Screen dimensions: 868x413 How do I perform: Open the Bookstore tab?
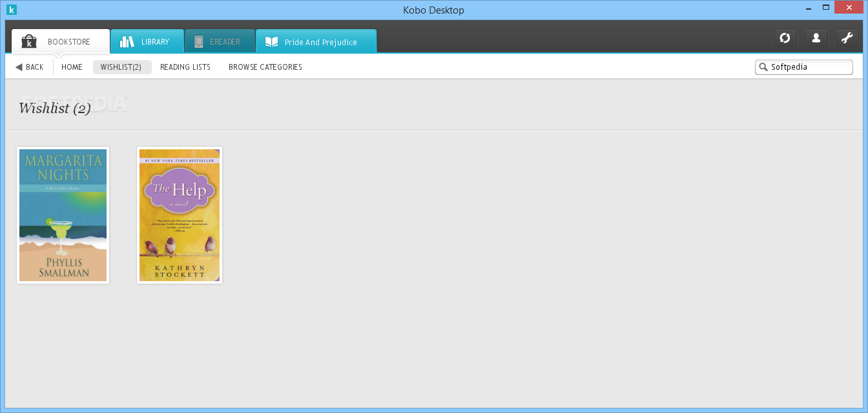tap(61, 41)
